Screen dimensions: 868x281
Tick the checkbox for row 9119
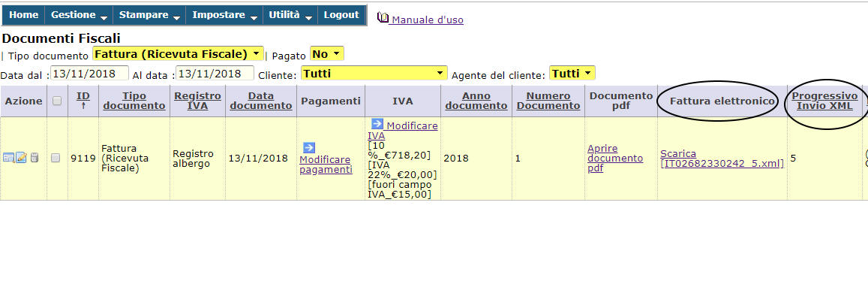click(x=56, y=158)
